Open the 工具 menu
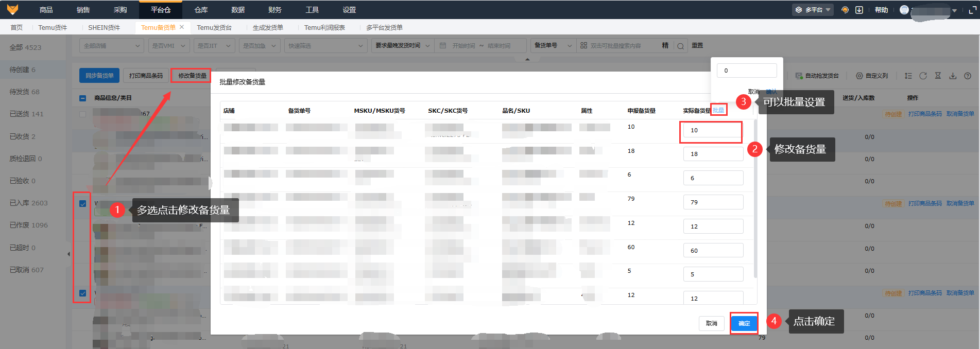Image resolution: width=980 pixels, height=349 pixels. pos(312,10)
